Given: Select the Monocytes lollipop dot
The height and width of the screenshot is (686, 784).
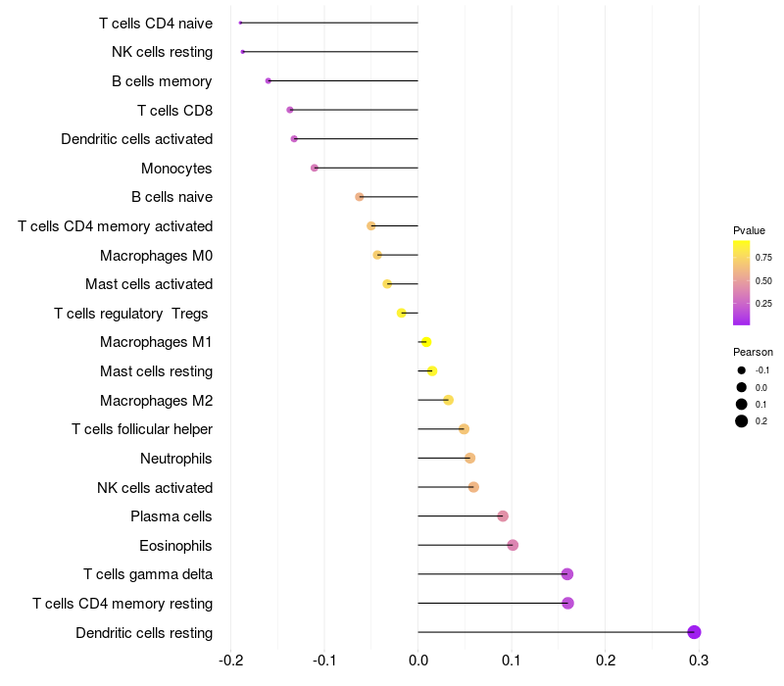Looking at the screenshot, I should [x=314, y=168].
